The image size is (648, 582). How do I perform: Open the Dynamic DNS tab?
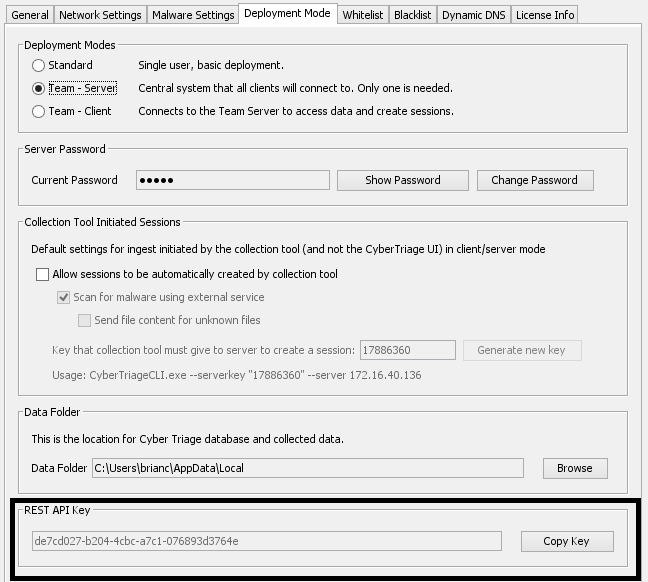click(x=474, y=15)
